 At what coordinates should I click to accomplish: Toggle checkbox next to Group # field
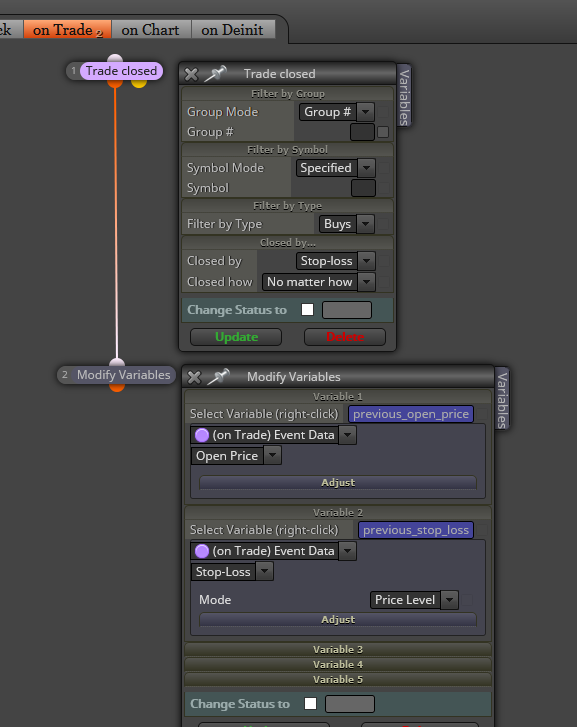pyautogui.click(x=383, y=132)
